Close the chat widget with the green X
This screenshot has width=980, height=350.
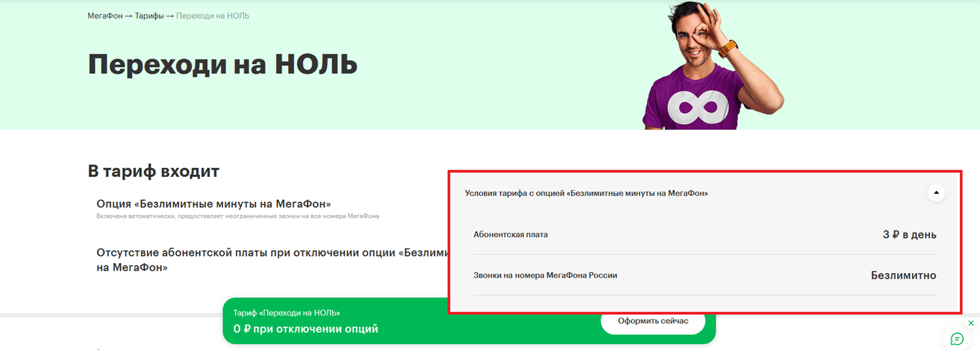point(971,323)
